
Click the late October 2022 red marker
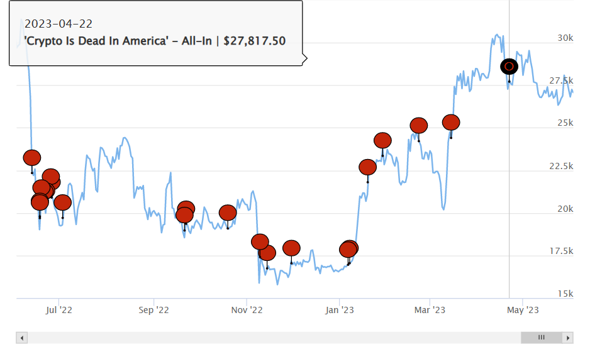click(x=228, y=213)
